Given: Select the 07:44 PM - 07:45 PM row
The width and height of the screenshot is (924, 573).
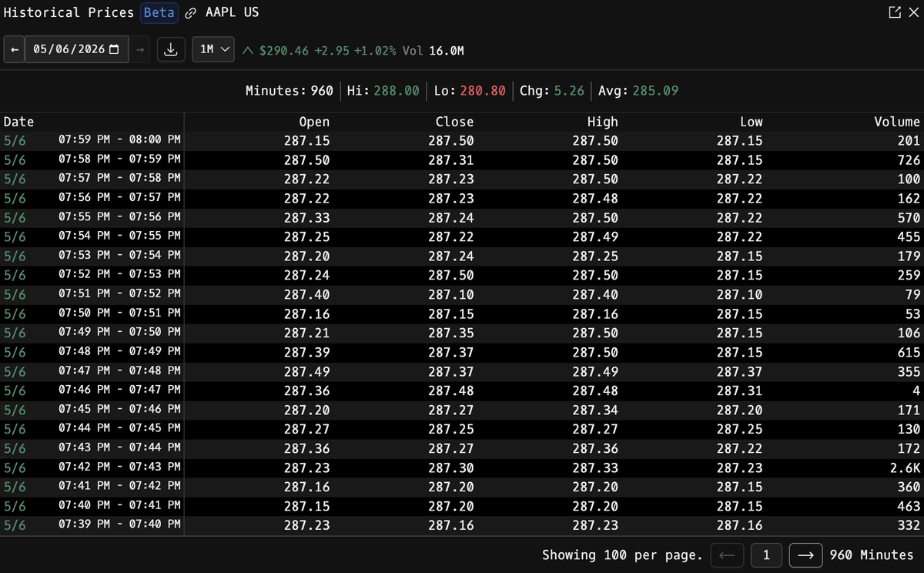Looking at the screenshot, I should click(x=462, y=430).
